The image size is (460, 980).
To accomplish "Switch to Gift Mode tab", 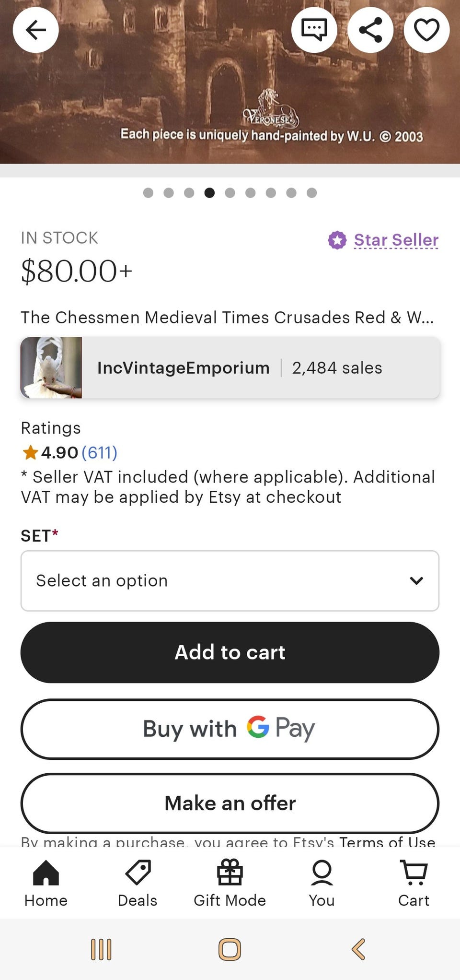I will 230,884.
